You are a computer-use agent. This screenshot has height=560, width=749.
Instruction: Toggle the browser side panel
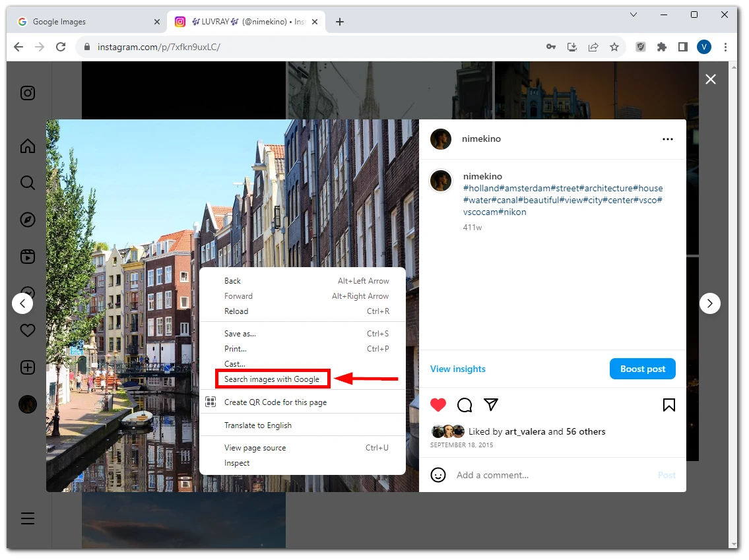(x=683, y=47)
